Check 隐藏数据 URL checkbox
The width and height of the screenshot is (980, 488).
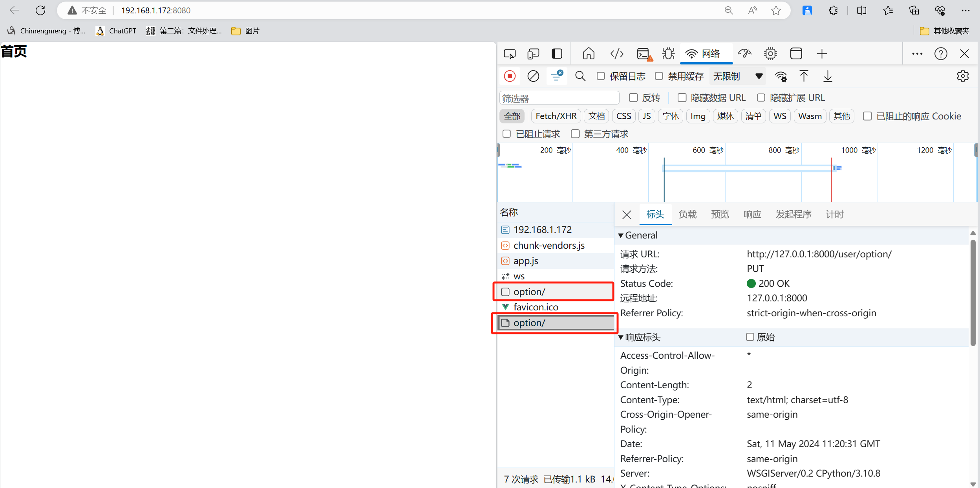(x=682, y=97)
